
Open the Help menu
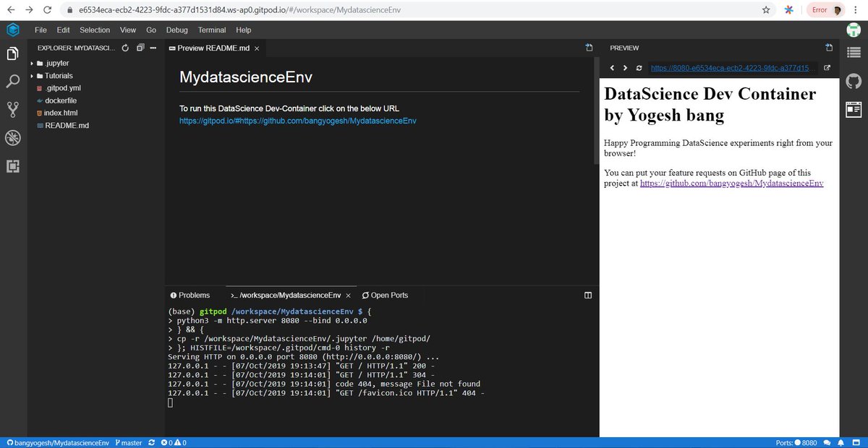tap(244, 30)
